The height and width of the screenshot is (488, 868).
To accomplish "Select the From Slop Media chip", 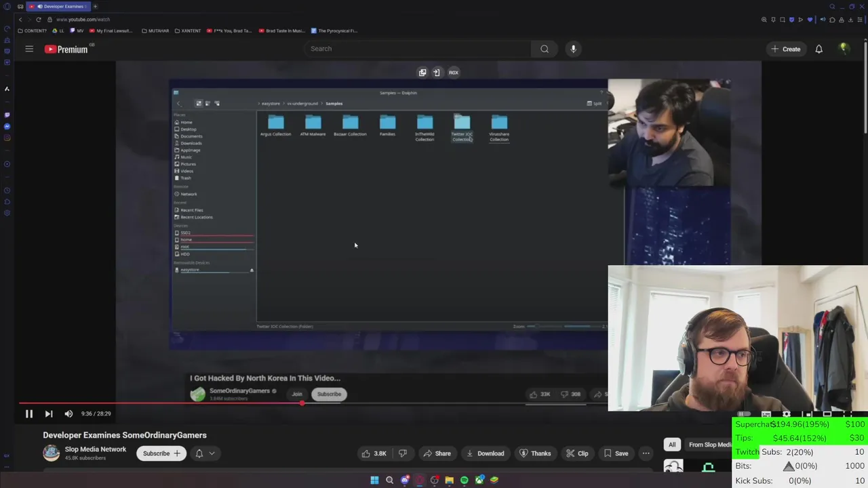I will [x=710, y=445].
